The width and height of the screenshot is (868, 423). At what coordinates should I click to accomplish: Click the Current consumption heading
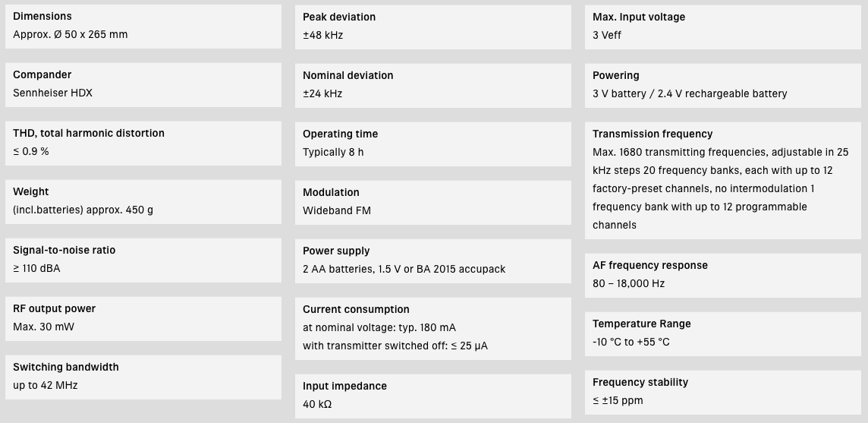pos(356,309)
